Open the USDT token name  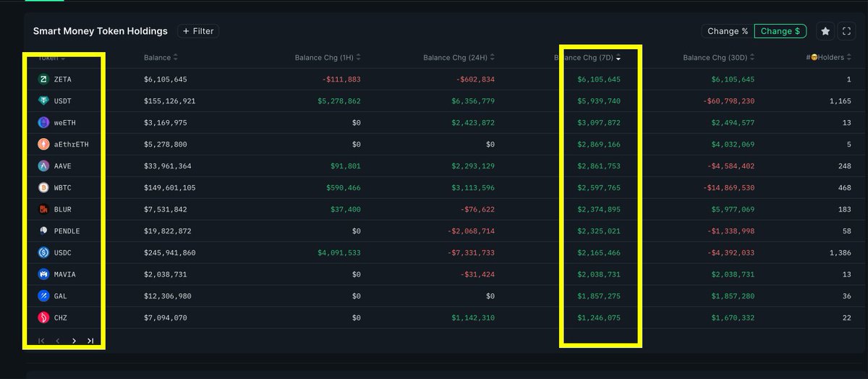pyautogui.click(x=63, y=101)
